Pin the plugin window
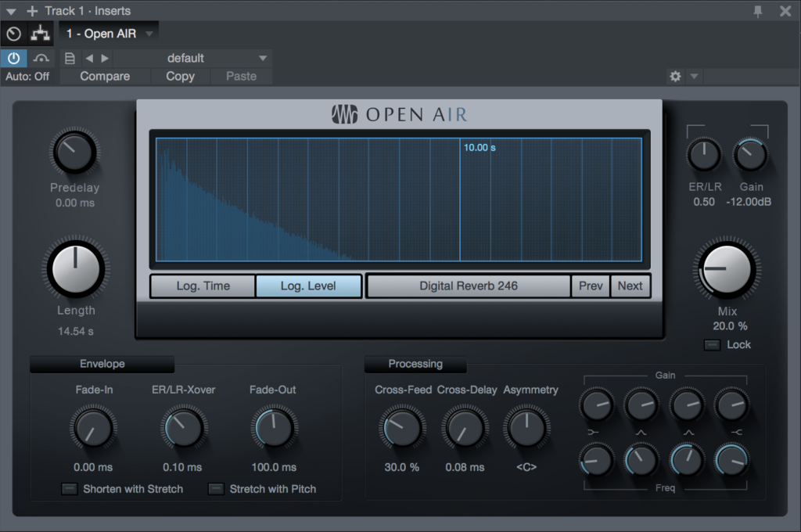This screenshot has width=801, height=532. click(x=758, y=11)
